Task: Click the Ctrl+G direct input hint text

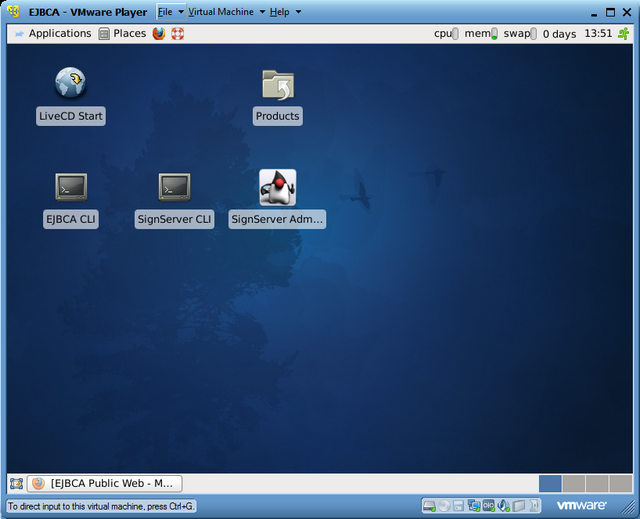Action: click(101, 506)
